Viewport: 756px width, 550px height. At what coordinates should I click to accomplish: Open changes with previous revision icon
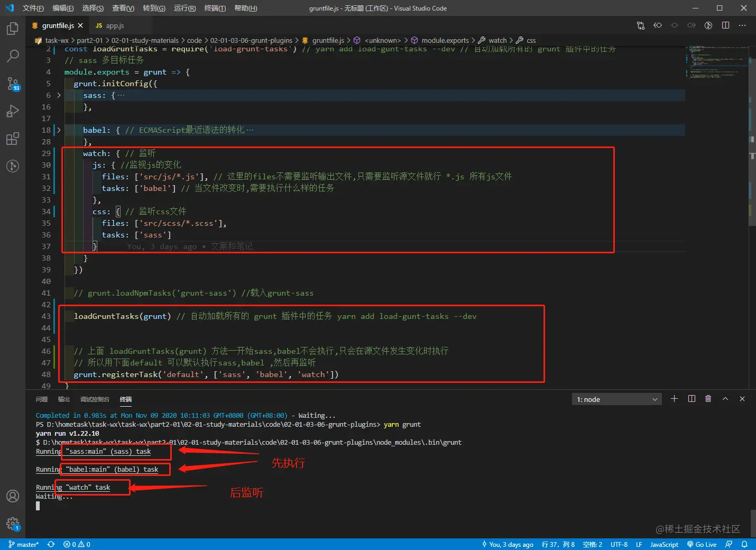tap(658, 25)
